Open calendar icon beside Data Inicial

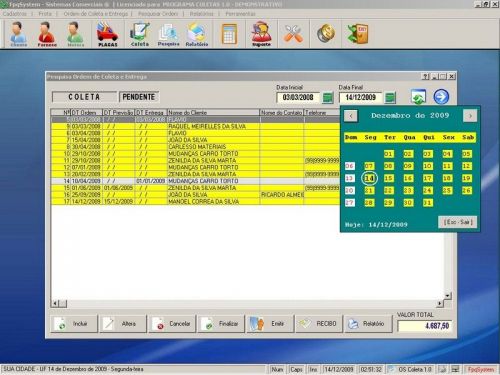coord(328,98)
